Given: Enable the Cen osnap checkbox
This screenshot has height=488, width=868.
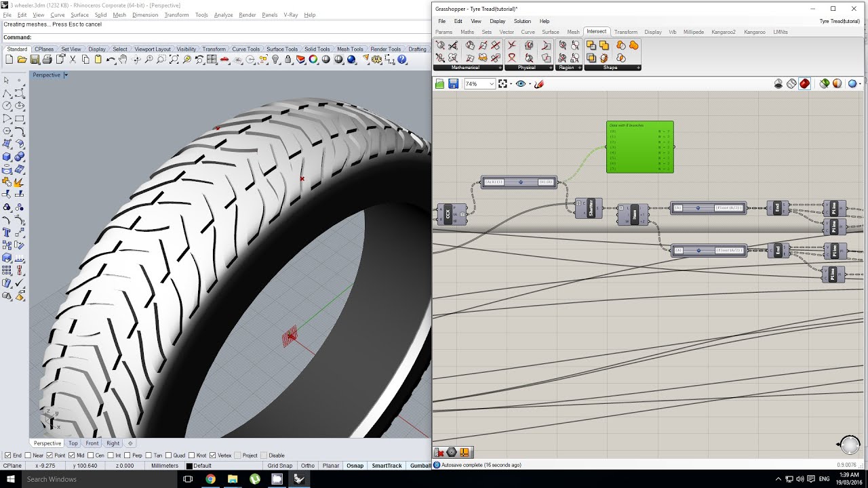Looking at the screenshot, I should 91,455.
